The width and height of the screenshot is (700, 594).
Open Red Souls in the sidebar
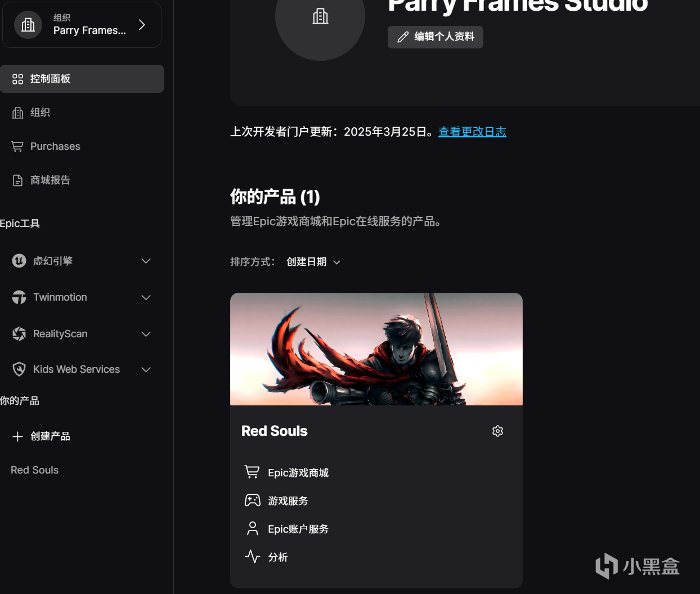point(35,470)
